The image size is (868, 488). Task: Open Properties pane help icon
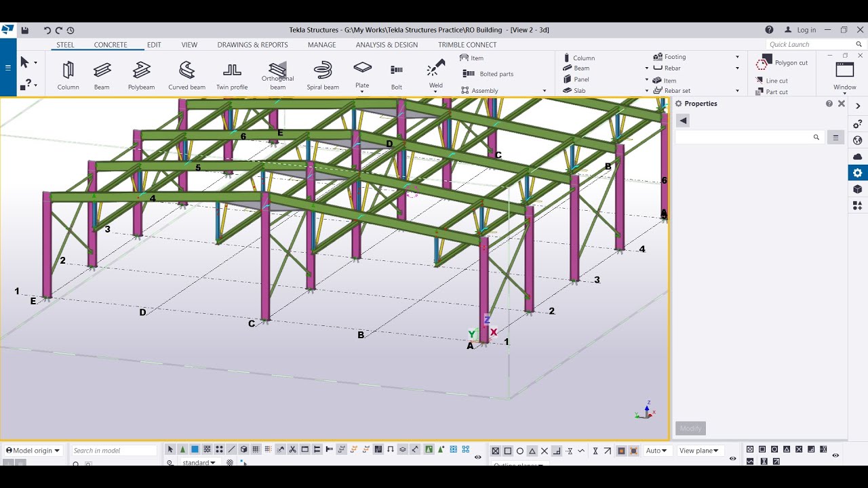[x=829, y=104]
